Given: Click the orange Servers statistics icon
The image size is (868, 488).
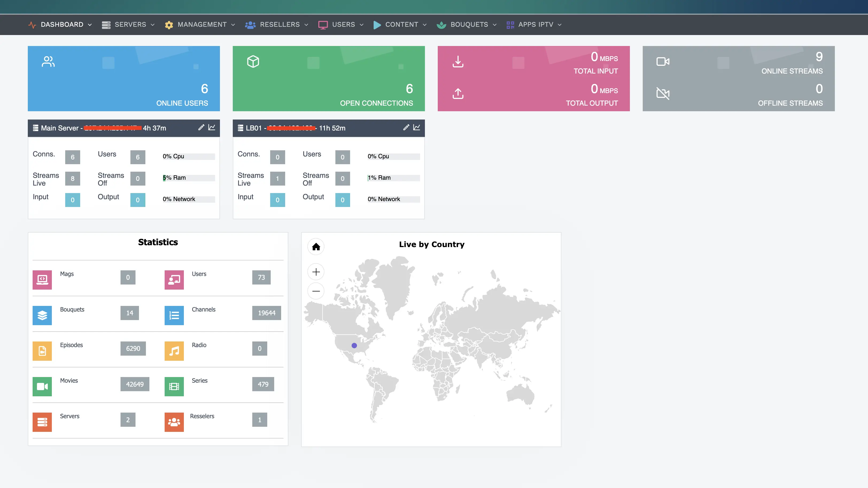Looking at the screenshot, I should tap(42, 422).
